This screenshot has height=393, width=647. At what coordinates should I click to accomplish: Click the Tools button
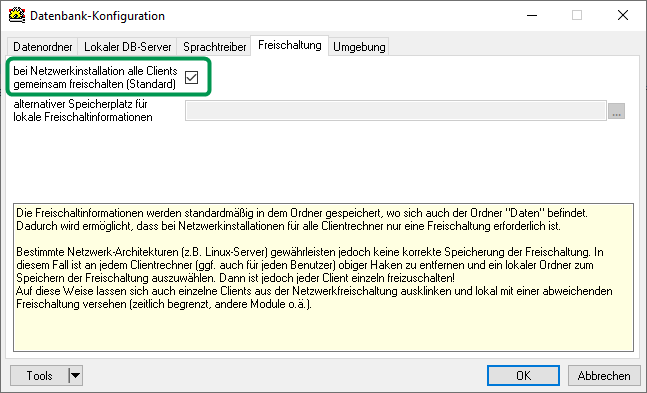pos(39,376)
